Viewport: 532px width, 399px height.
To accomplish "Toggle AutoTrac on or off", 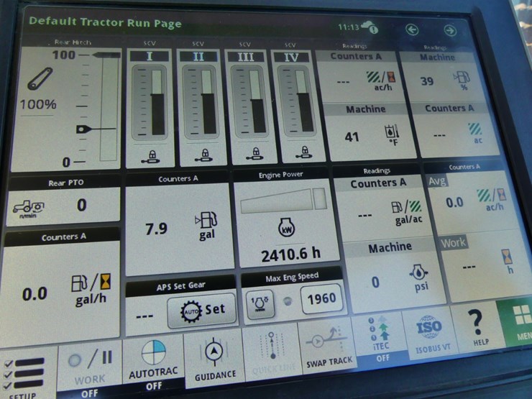I will [153, 364].
